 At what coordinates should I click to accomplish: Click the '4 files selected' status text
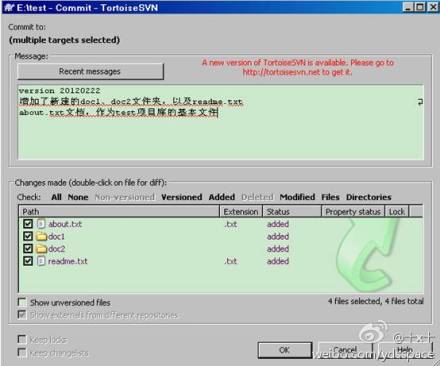pyautogui.click(x=376, y=301)
